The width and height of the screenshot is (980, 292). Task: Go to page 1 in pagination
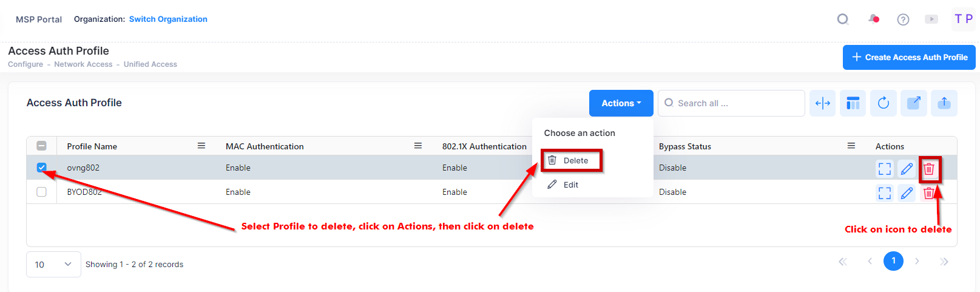point(893,261)
